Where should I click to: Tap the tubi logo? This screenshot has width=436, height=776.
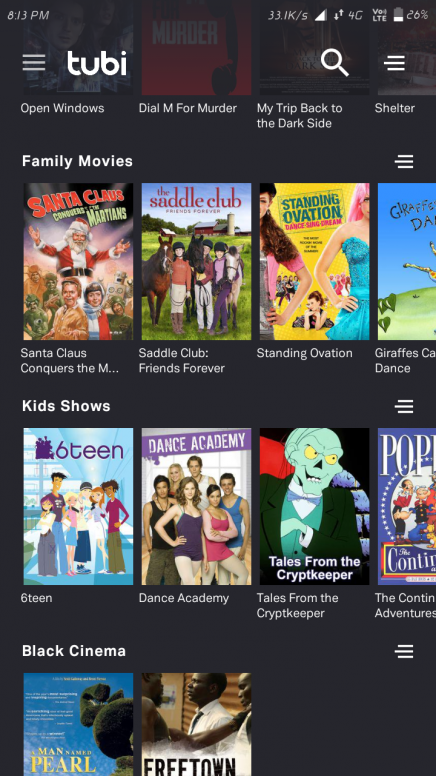tap(97, 63)
